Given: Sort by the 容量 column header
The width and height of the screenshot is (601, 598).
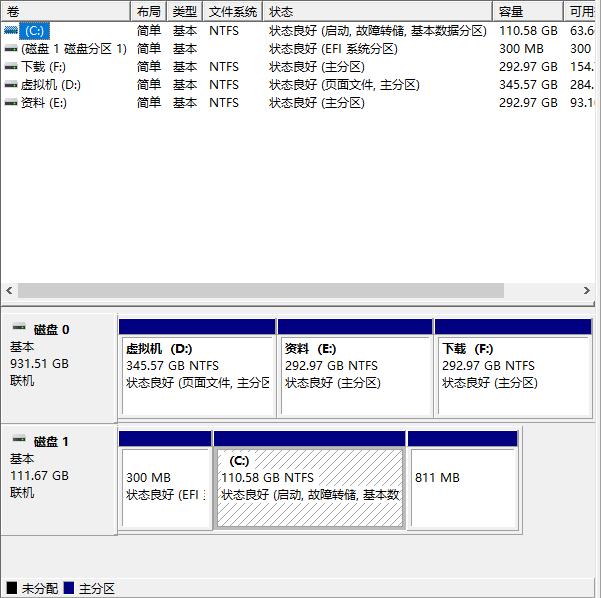Looking at the screenshot, I should [528, 12].
